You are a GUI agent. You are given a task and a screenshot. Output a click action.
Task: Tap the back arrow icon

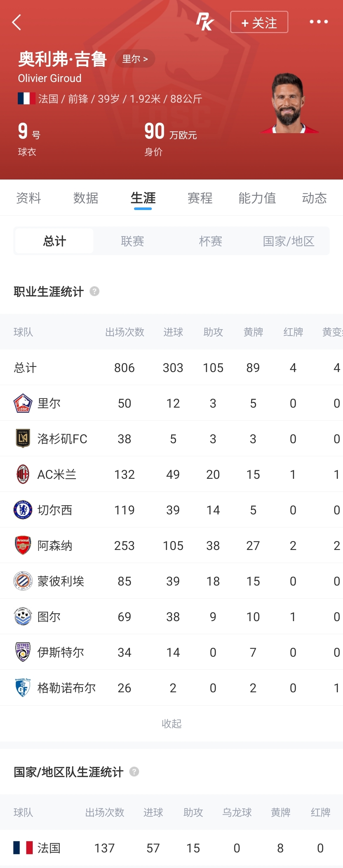(17, 22)
